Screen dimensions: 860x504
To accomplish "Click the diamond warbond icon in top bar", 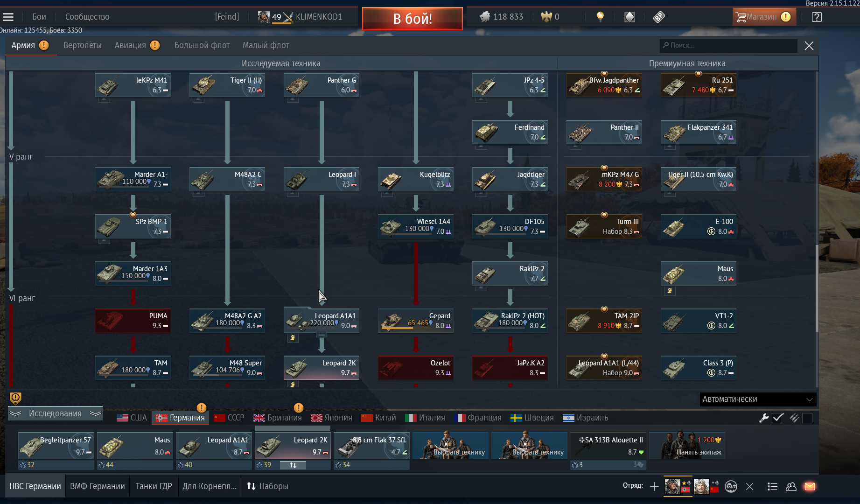I will [629, 17].
